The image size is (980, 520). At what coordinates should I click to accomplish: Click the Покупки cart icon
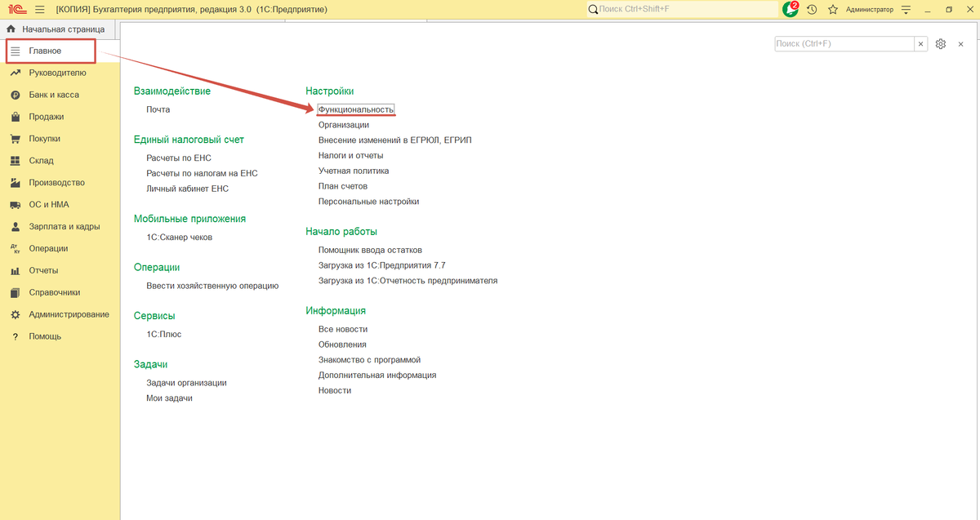(15, 139)
